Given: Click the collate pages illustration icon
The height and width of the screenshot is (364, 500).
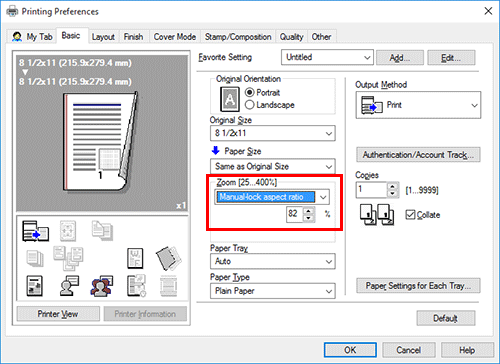Looking at the screenshot, I should 377,215.
